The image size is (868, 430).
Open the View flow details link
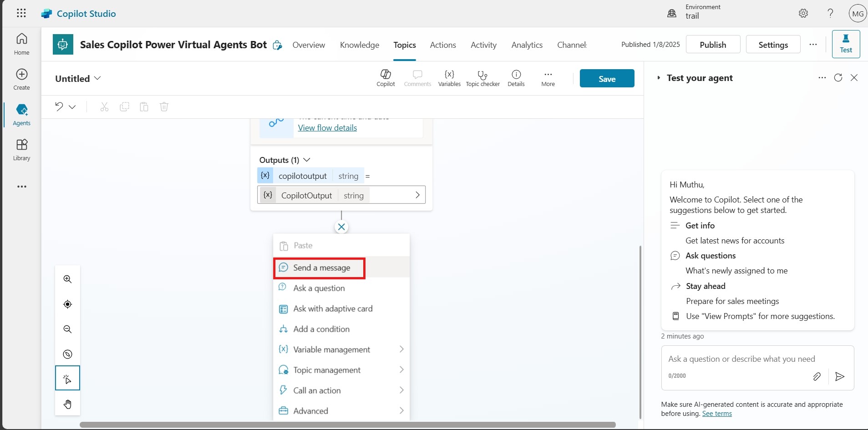click(327, 128)
